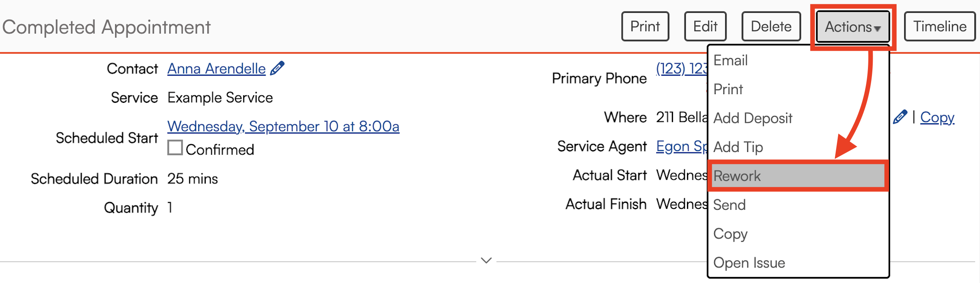Screen dimensions: 980x283
Task: Click the Edit button
Action: pos(705,27)
